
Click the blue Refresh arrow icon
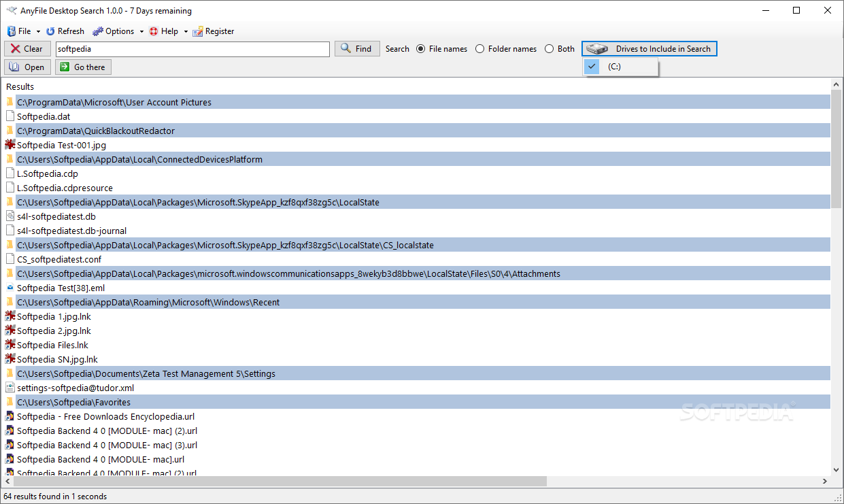pyautogui.click(x=50, y=31)
